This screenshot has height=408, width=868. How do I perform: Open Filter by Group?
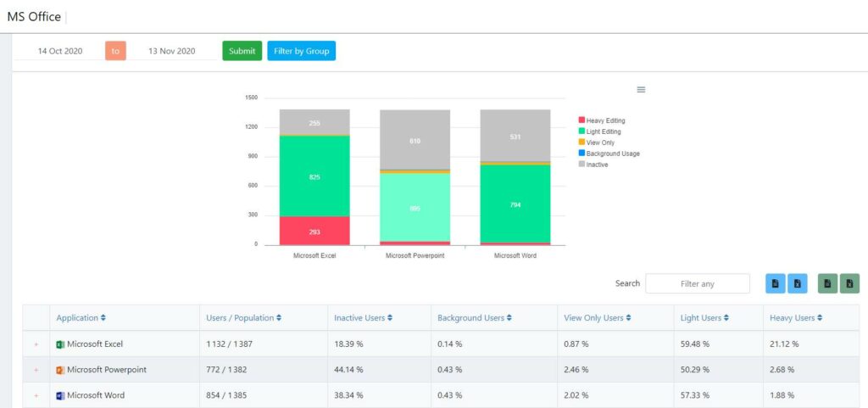[x=301, y=51]
